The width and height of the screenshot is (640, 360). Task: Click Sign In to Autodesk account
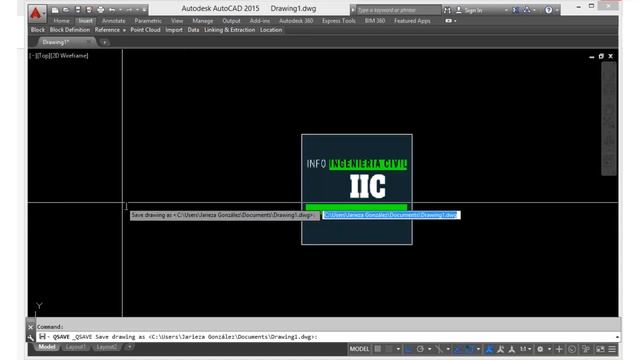click(x=473, y=10)
